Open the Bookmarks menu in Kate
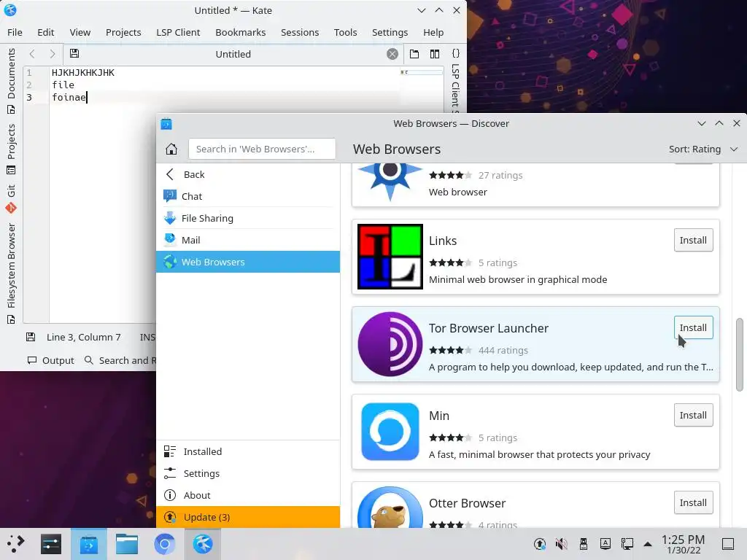 click(241, 32)
